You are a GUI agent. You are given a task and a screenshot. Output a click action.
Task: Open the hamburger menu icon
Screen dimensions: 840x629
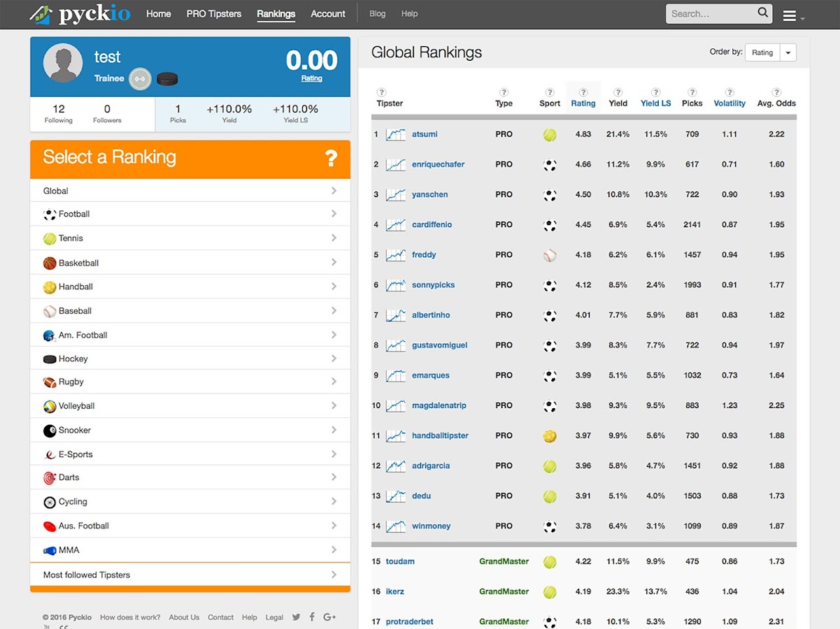[x=790, y=15]
